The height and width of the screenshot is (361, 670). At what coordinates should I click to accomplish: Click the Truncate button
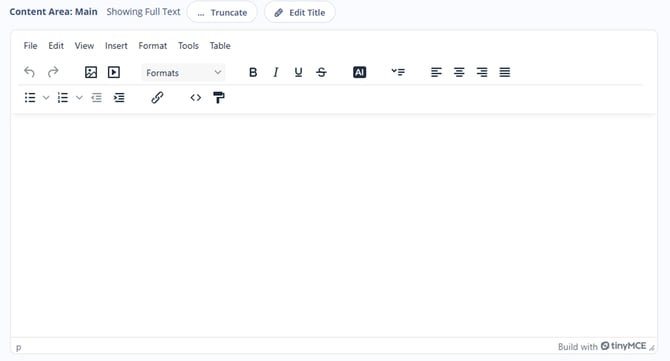222,12
